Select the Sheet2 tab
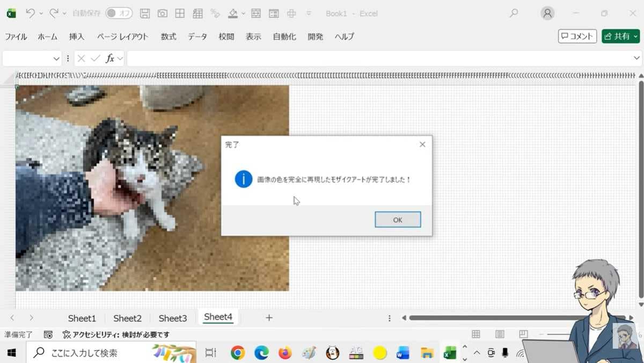Screen dimensions: 644x363 click(127, 318)
